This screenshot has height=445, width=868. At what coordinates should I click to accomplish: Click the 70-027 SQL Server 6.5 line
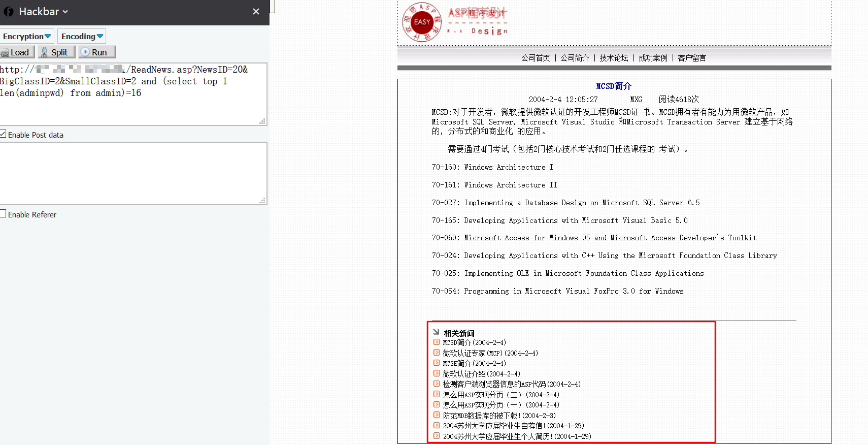coord(565,203)
